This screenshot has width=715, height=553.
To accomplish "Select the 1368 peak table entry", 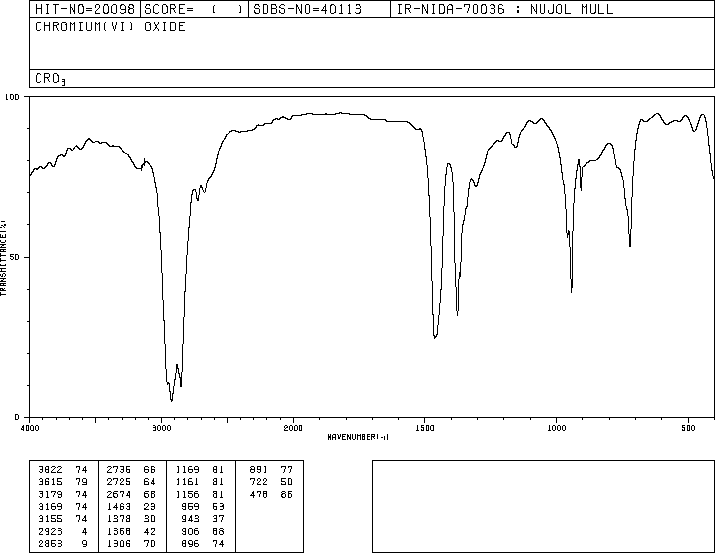I will pos(119,532).
